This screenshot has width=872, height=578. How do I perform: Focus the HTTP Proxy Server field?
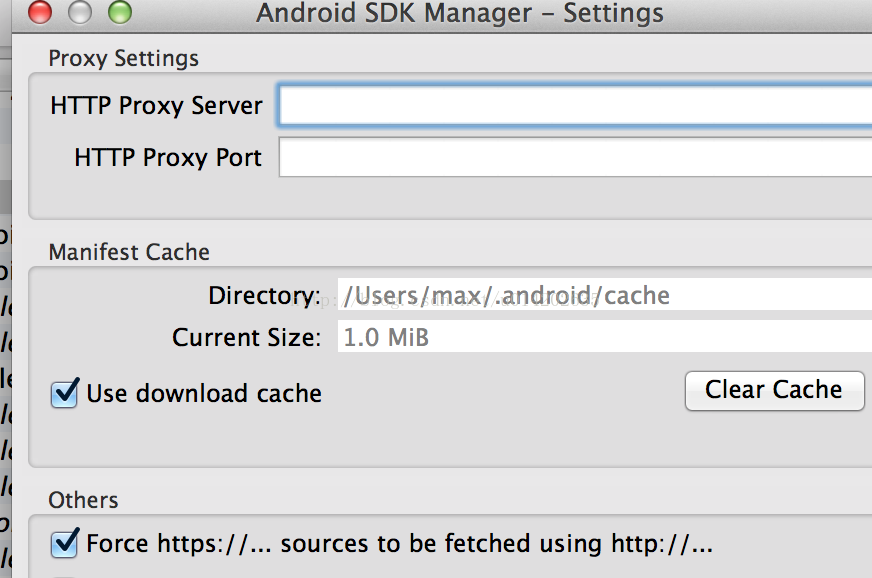[576, 105]
